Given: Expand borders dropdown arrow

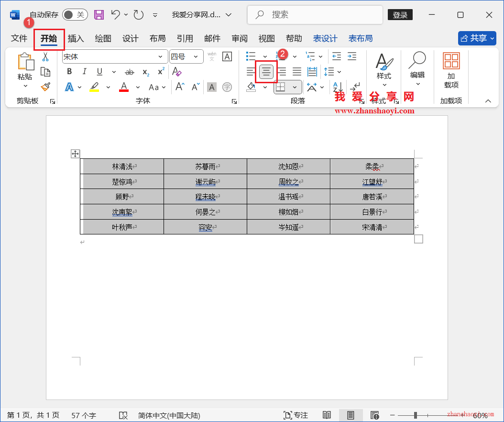Looking at the screenshot, I should pos(295,87).
